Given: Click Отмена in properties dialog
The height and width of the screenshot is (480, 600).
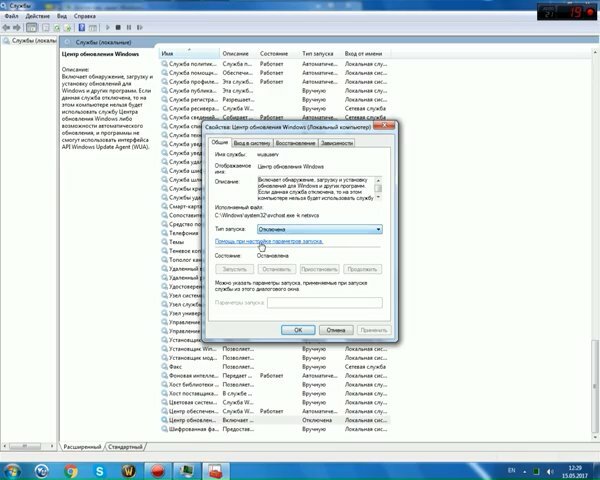Looking at the screenshot, I should pos(336,330).
